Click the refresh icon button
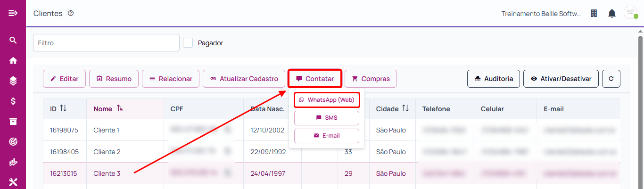This screenshot has height=189, width=644. coord(611,79)
